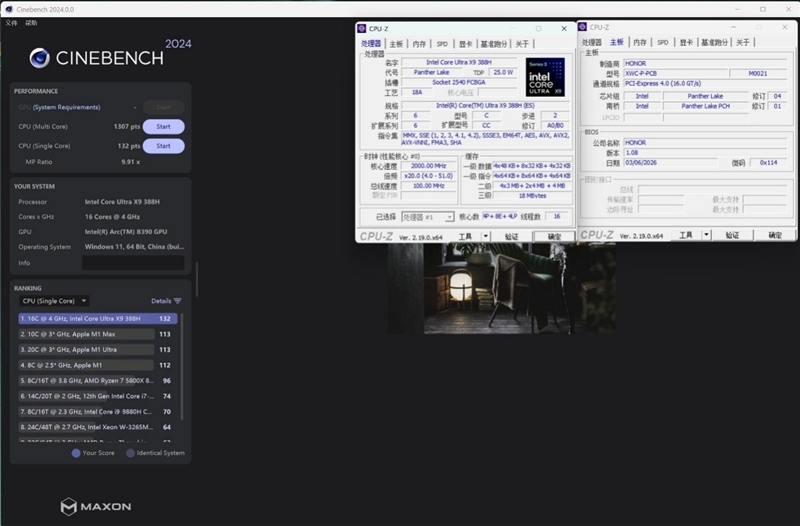This screenshot has height=526, width=800.
Task: Select the top Intel Core Ultra X9 388H ranking row
Action: click(97, 318)
